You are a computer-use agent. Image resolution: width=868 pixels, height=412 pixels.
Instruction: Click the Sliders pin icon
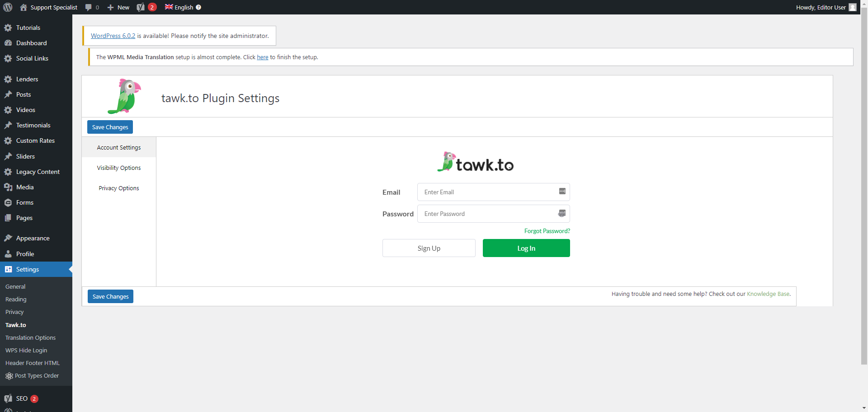8,156
